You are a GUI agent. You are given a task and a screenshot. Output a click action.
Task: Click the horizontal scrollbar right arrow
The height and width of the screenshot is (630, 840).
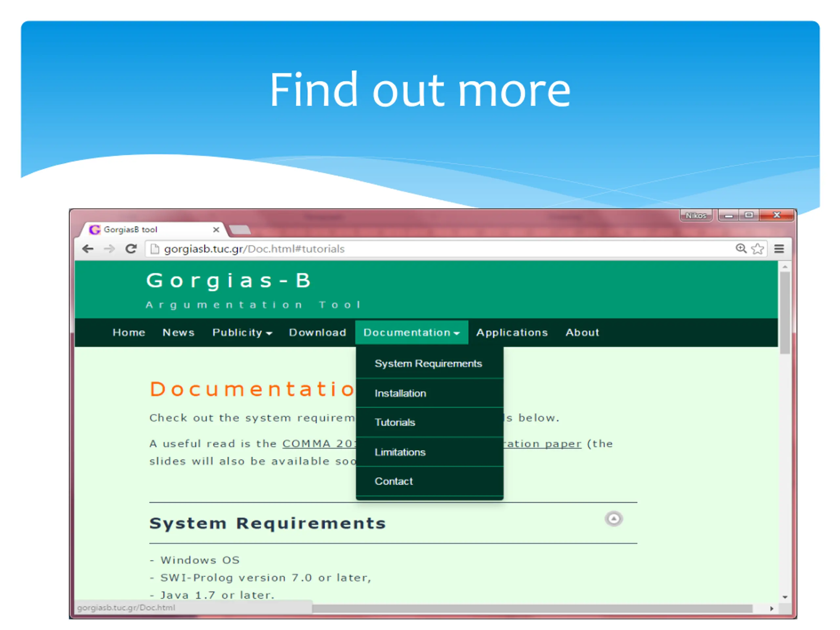point(772,608)
